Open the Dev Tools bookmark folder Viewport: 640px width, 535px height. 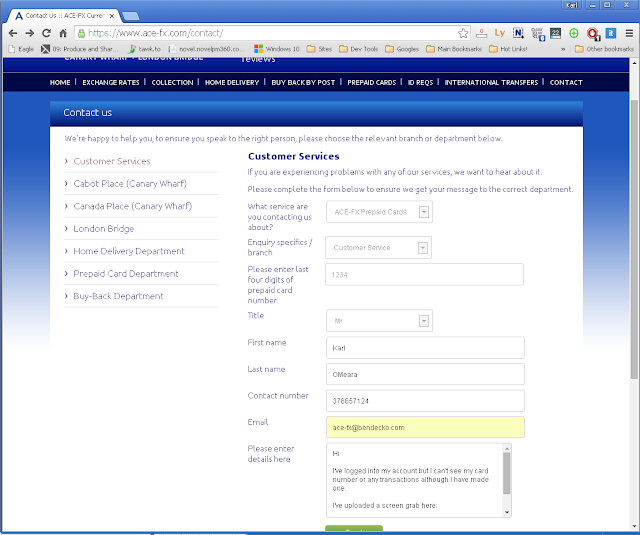click(x=359, y=49)
